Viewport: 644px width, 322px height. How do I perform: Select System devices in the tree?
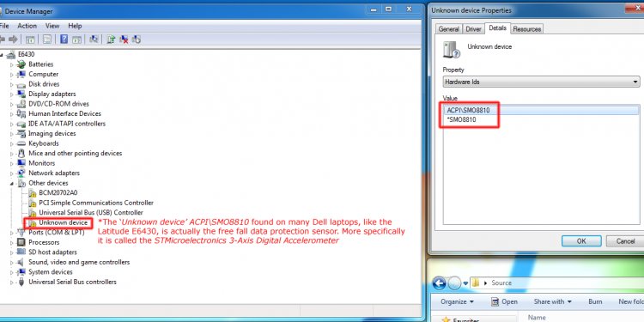(51, 272)
